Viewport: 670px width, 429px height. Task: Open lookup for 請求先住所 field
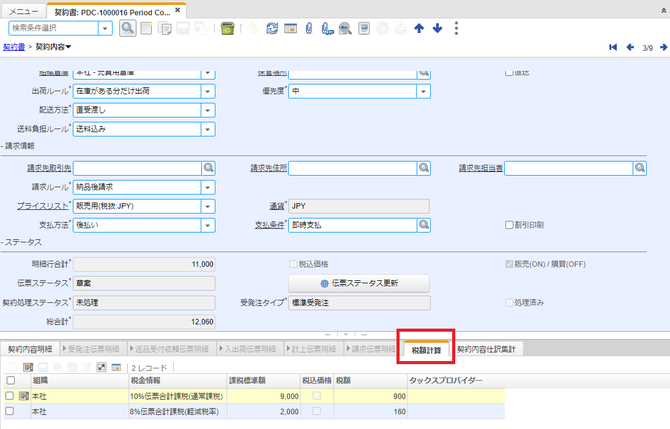(x=423, y=168)
